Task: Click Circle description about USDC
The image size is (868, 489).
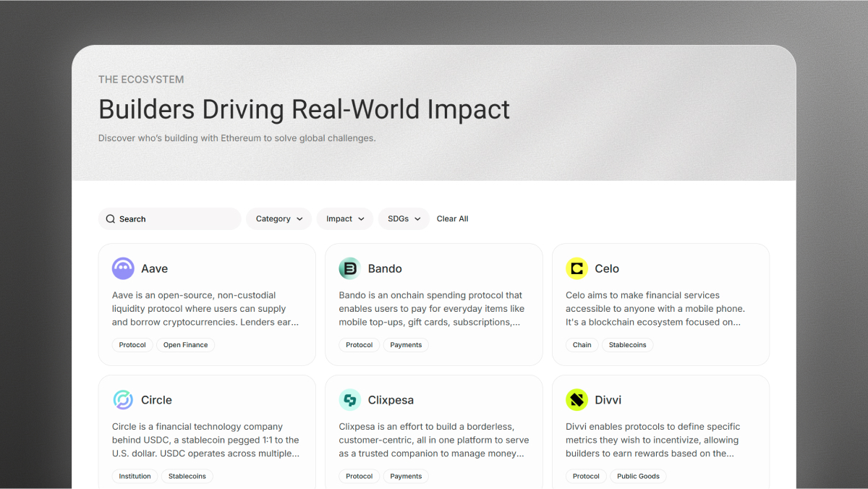Action: [205, 441]
